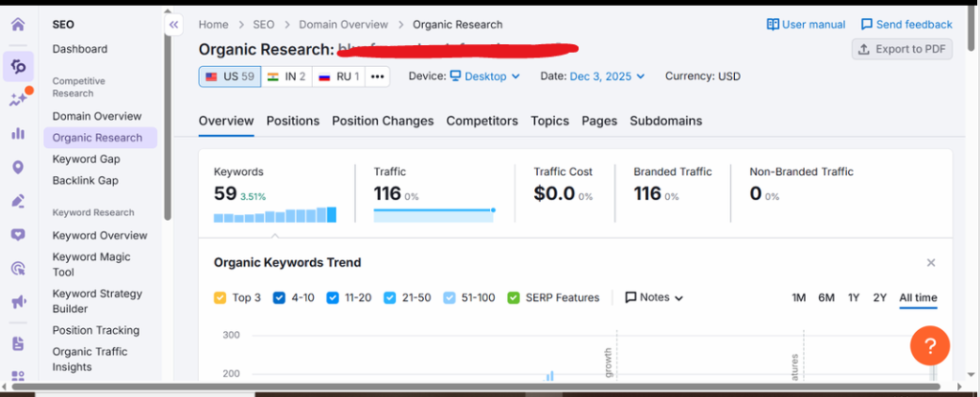Open the Home icon in left rail

[18, 25]
